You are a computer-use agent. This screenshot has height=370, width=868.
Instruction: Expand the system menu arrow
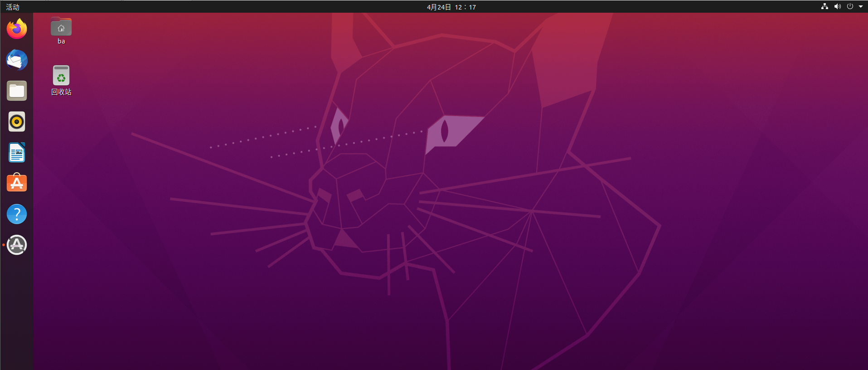click(x=861, y=6)
